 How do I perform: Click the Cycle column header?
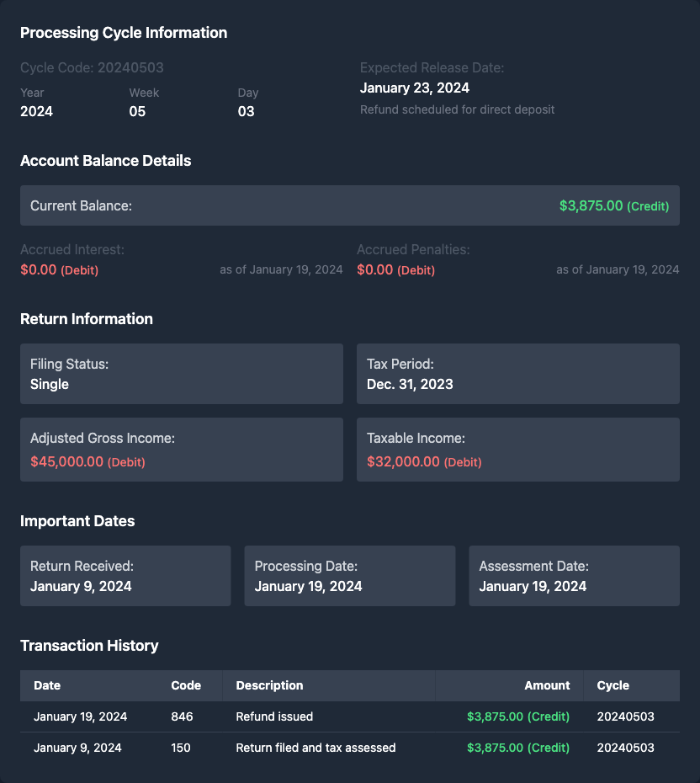(612, 685)
